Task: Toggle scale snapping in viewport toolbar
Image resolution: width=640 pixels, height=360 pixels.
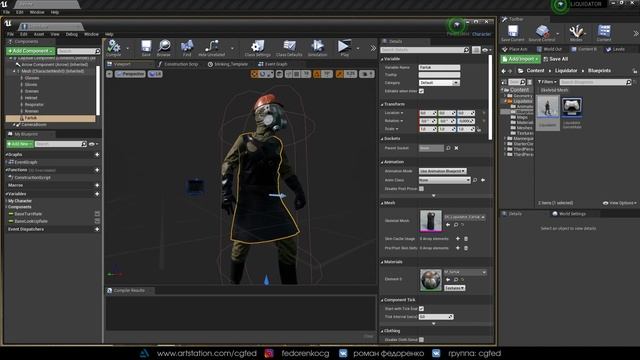Action: tap(339, 74)
